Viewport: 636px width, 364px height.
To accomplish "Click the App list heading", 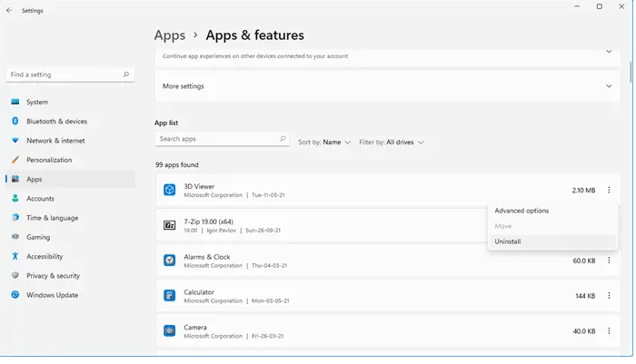I will [x=166, y=123].
